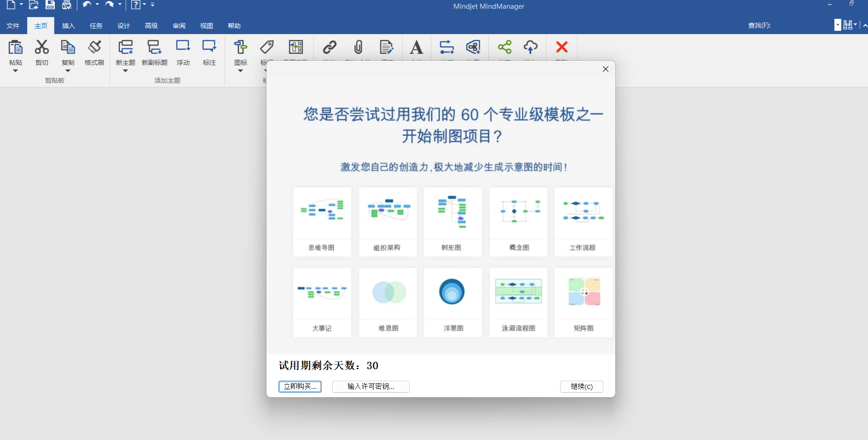Open the Customize Quick Access Toolbar arrow
868x440 pixels.
click(152, 5)
